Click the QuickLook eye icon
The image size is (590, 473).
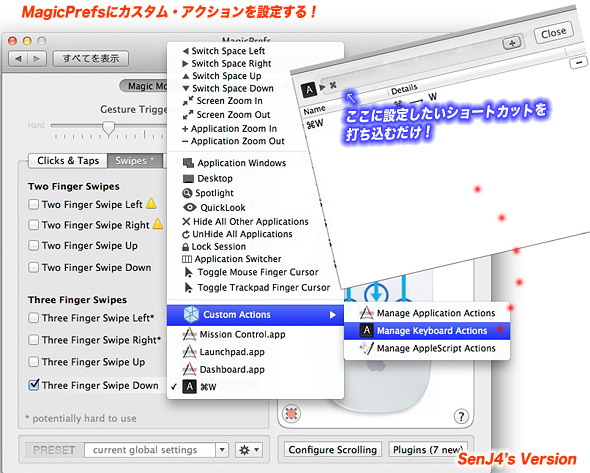[x=190, y=207]
